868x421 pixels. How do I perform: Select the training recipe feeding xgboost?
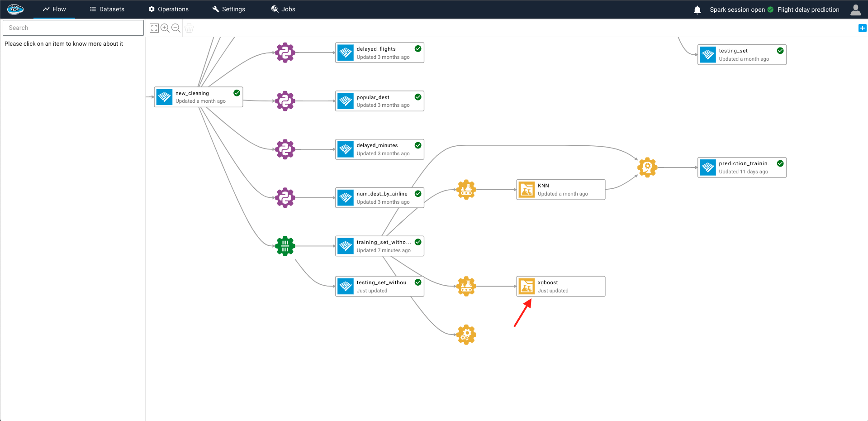[466, 286]
